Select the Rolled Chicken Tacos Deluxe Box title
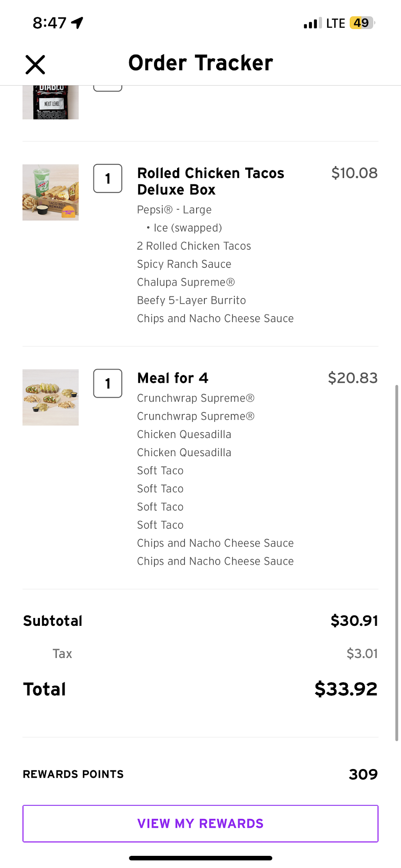Image resolution: width=401 pixels, height=868 pixels. click(210, 181)
